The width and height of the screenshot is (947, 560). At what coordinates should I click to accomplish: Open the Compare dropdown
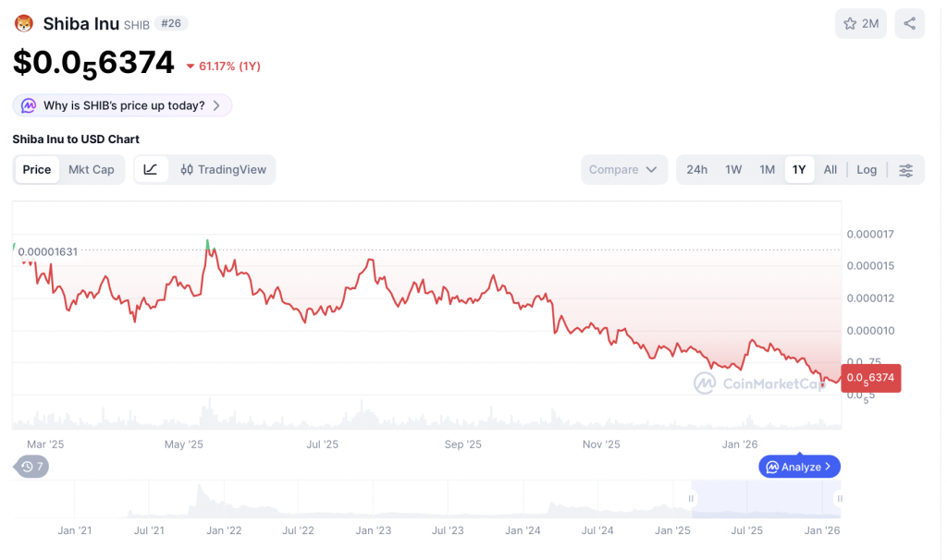click(623, 170)
